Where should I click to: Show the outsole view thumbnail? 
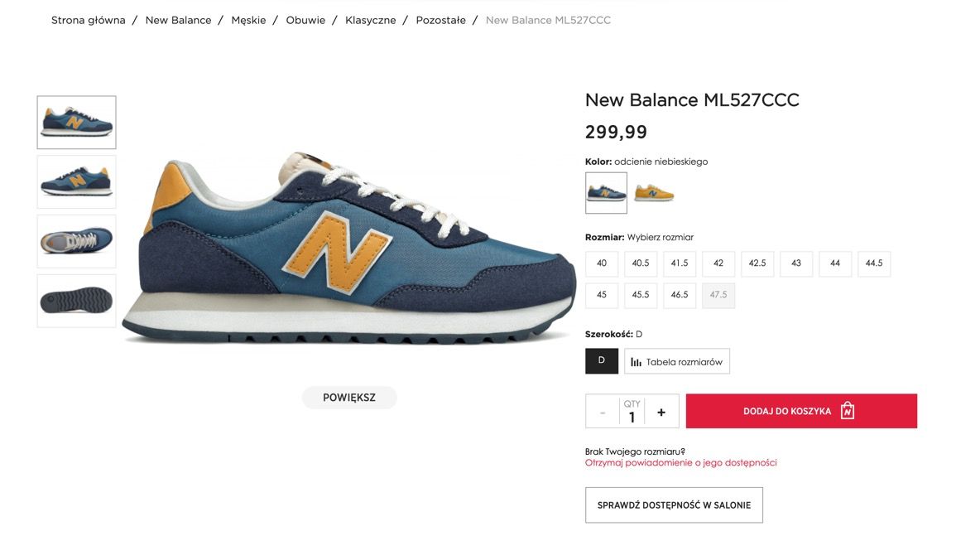(77, 301)
